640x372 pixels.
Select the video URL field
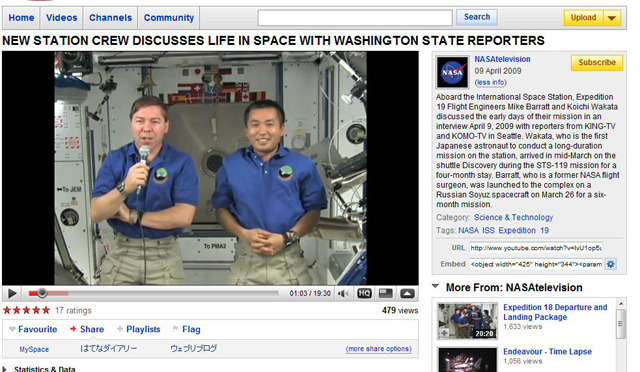[x=536, y=248]
